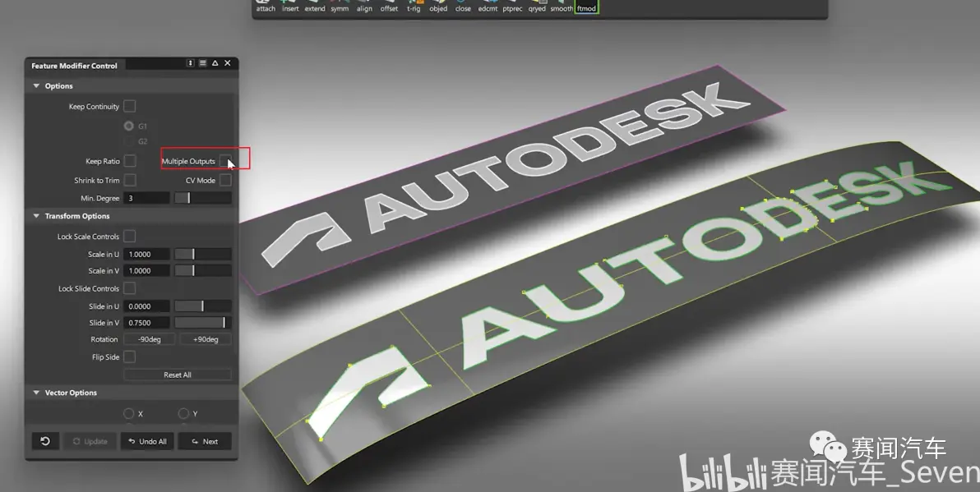Close the Feature Modifier Control panel
Viewport: 980px width, 492px height.
pos(228,63)
